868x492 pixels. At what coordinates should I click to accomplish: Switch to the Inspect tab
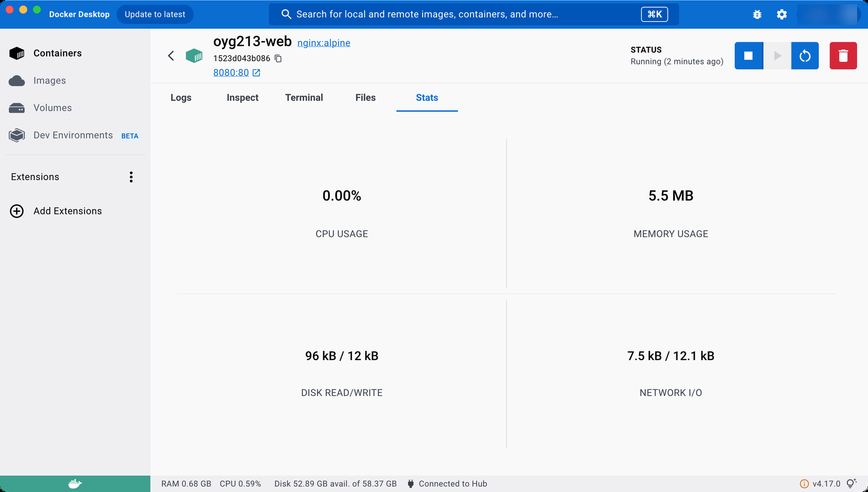242,98
